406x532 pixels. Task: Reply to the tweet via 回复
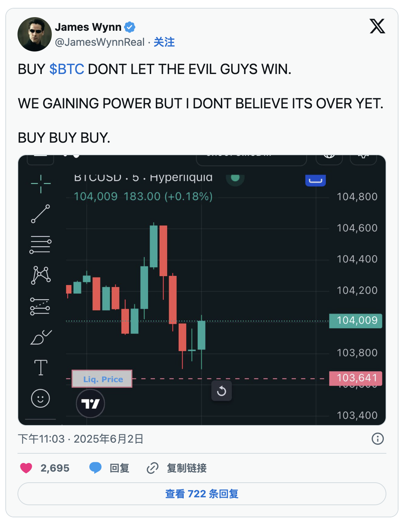pos(109,468)
